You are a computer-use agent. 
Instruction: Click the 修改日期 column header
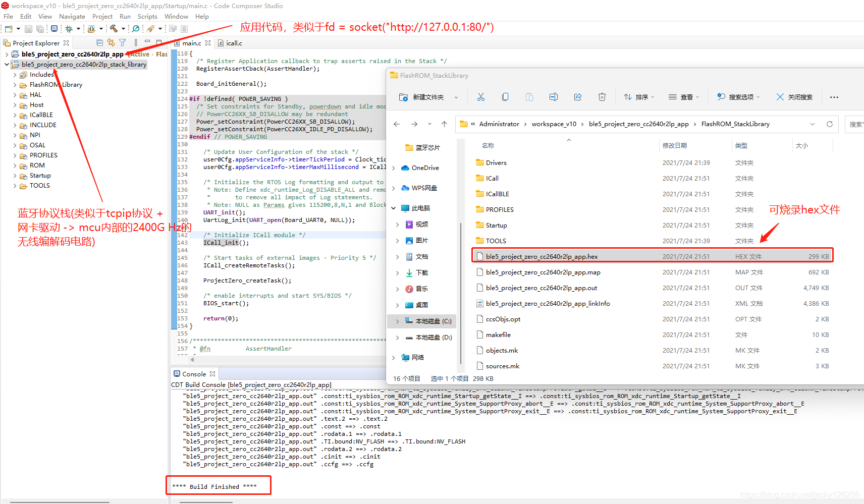675,146
